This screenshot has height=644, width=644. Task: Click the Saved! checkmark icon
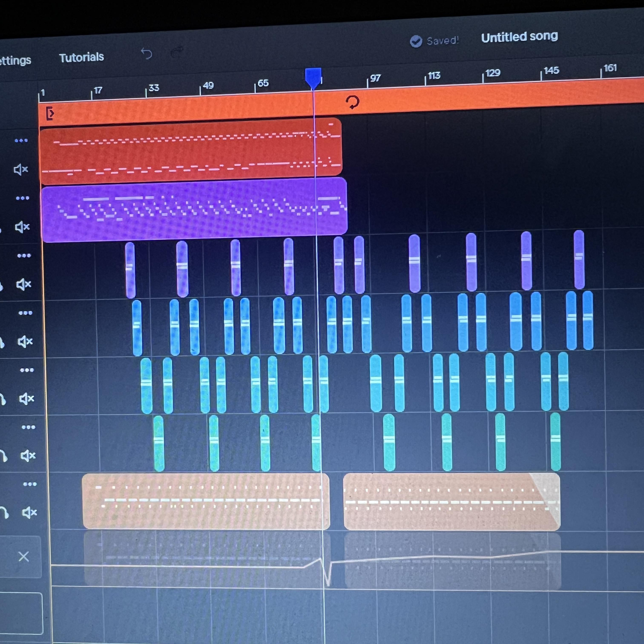416,41
